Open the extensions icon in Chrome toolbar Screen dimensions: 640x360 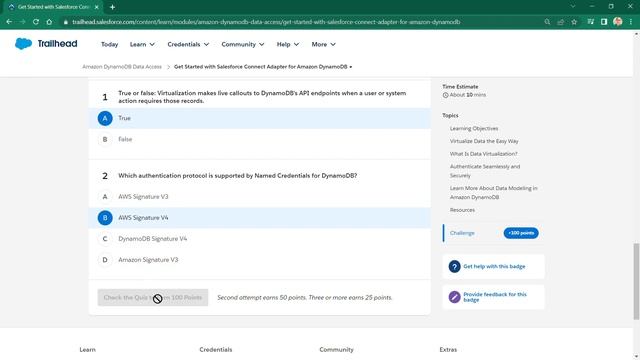point(591,22)
